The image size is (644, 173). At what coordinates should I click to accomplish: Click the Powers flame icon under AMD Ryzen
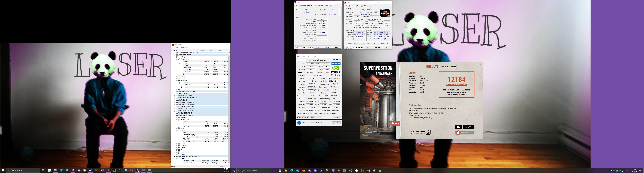coord(179,76)
